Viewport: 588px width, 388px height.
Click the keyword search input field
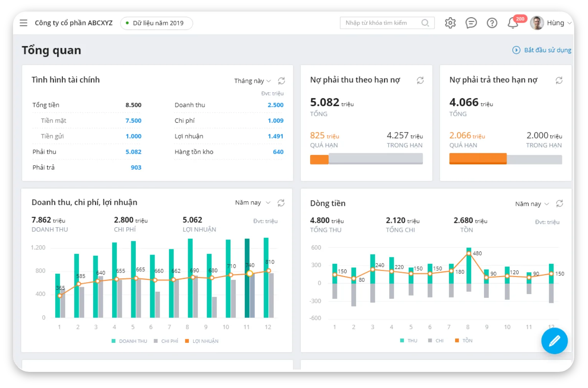pos(382,23)
